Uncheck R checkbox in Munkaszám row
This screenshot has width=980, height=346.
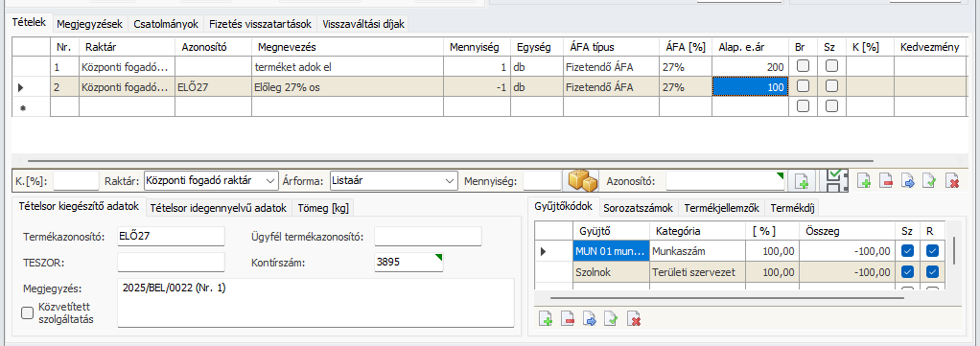932,251
